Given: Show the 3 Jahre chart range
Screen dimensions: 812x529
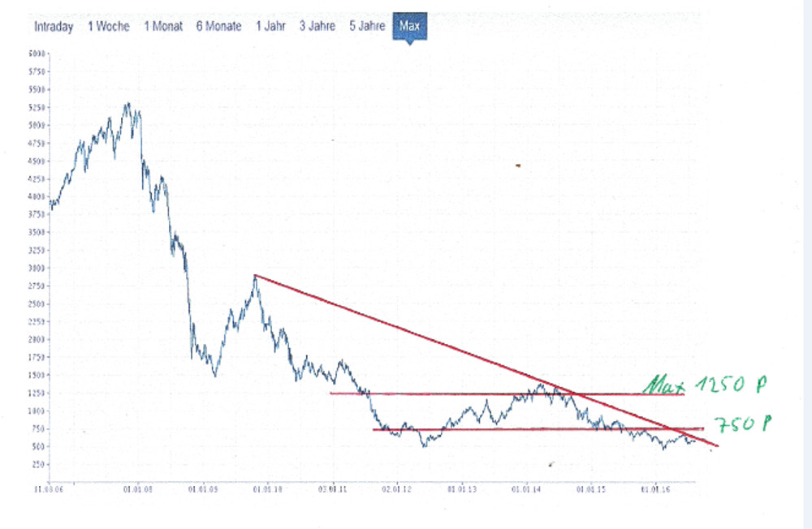Looking at the screenshot, I should pyautogui.click(x=317, y=27).
